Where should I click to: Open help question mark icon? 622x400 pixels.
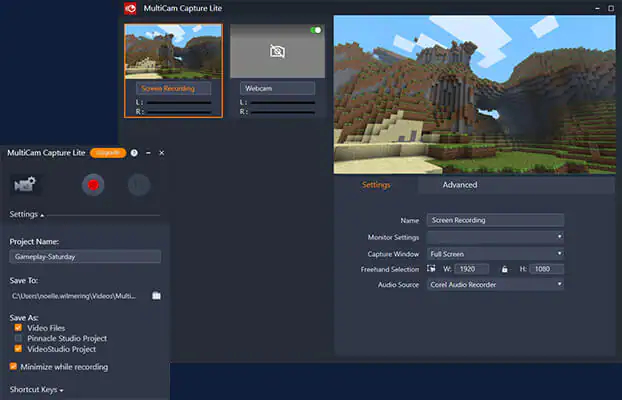click(x=134, y=153)
